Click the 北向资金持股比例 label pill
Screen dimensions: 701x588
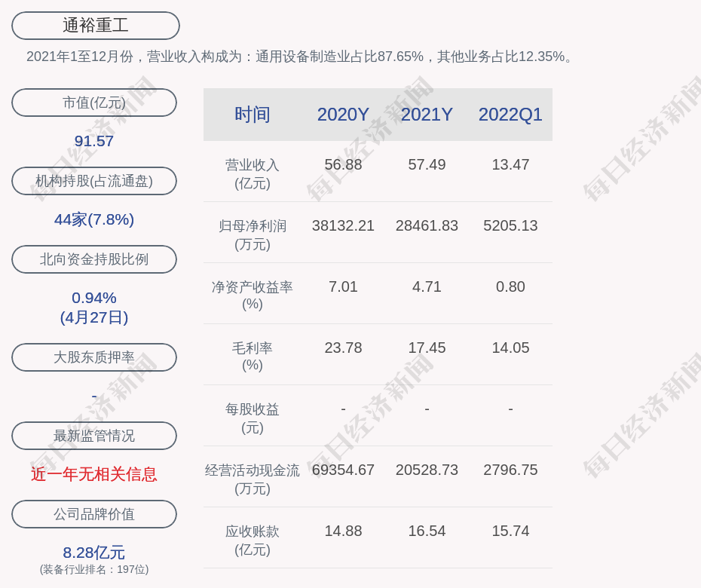click(94, 259)
